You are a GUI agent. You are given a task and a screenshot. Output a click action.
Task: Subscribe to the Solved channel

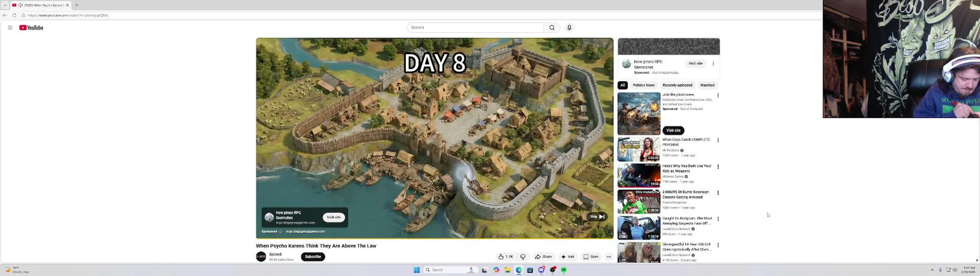tap(313, 257)
